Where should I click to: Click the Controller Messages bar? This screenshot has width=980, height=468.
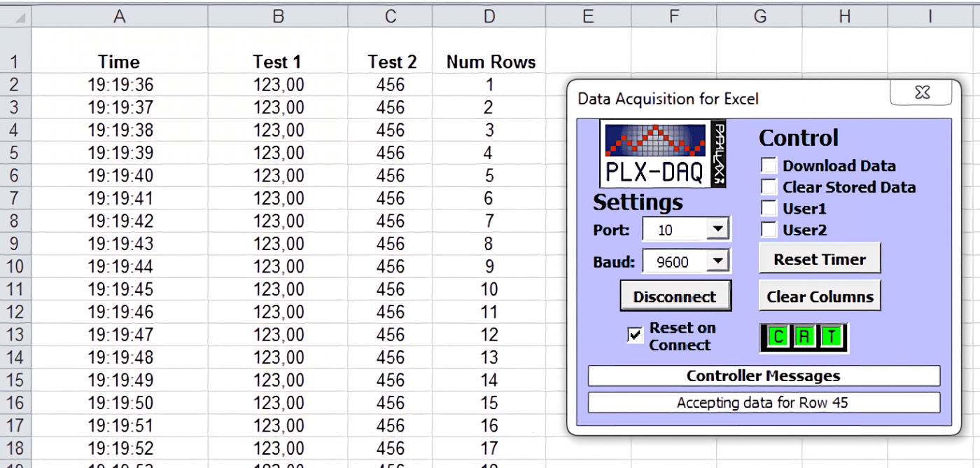(x=764, y=376)
